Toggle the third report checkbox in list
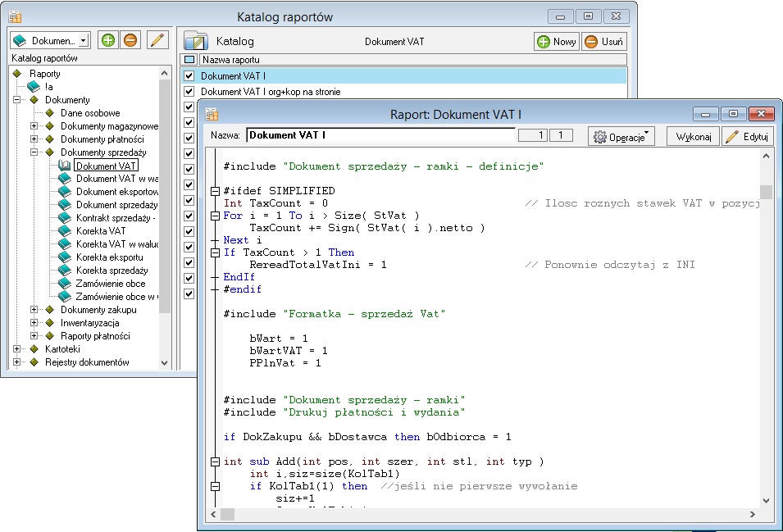The image size is (783, 532). pos(189,107)
